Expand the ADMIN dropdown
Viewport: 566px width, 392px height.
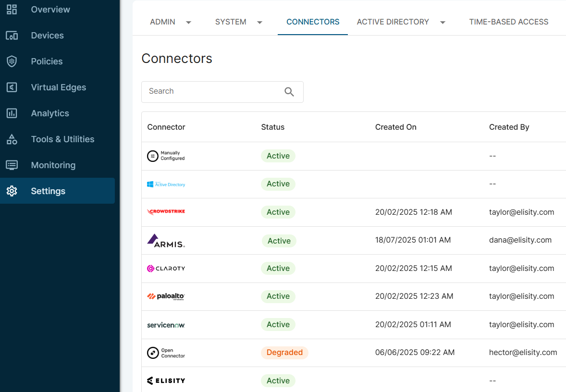point(171,22)
